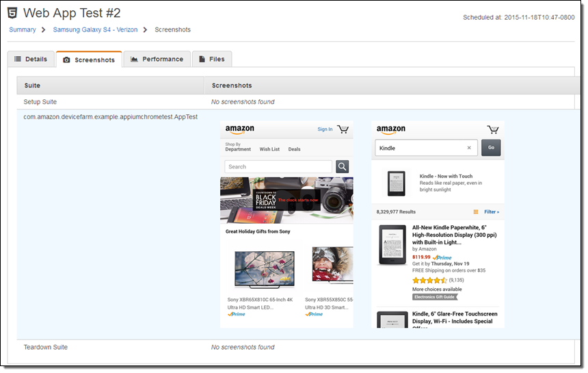Click the Search field in first screenshot
Viewport: 588px width, 373px height.
(278, 166)
